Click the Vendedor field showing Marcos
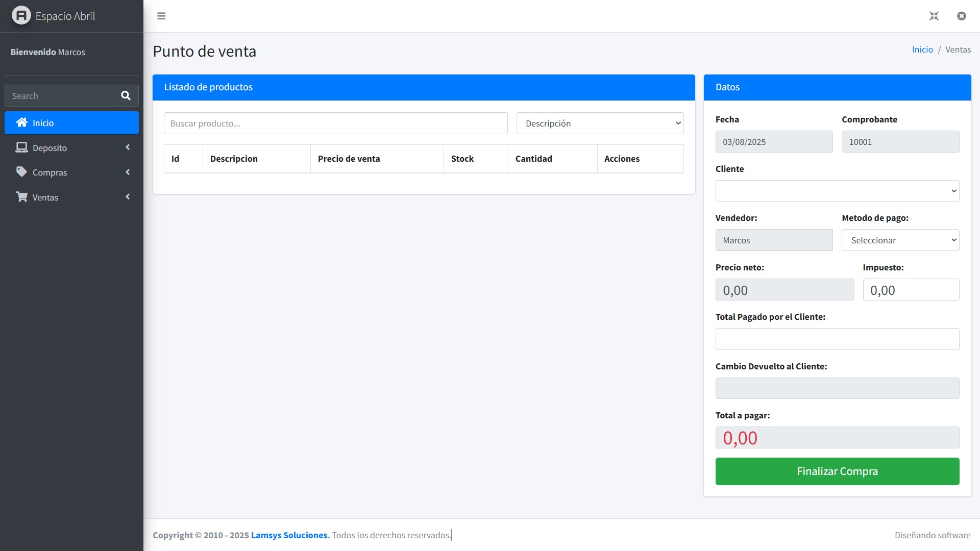The image size is (980, 551). click(x=774, y=240)
